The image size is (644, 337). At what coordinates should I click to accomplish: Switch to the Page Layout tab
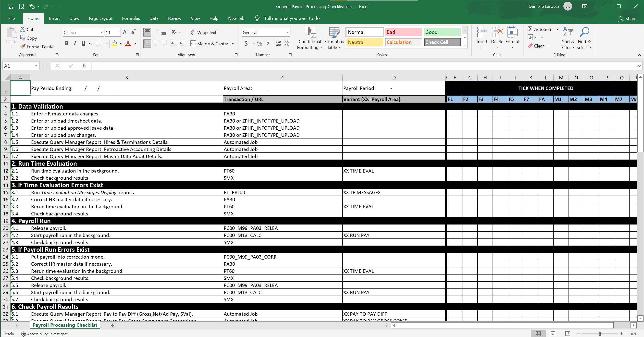click(100, 18)
